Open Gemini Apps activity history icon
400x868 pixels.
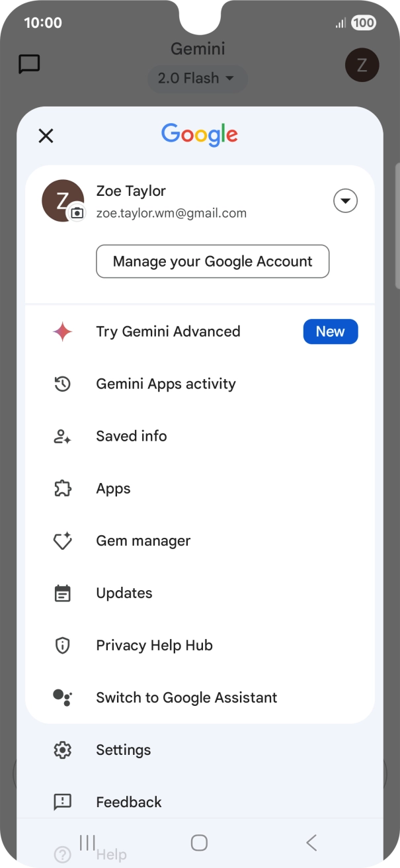tap(62, 384)
